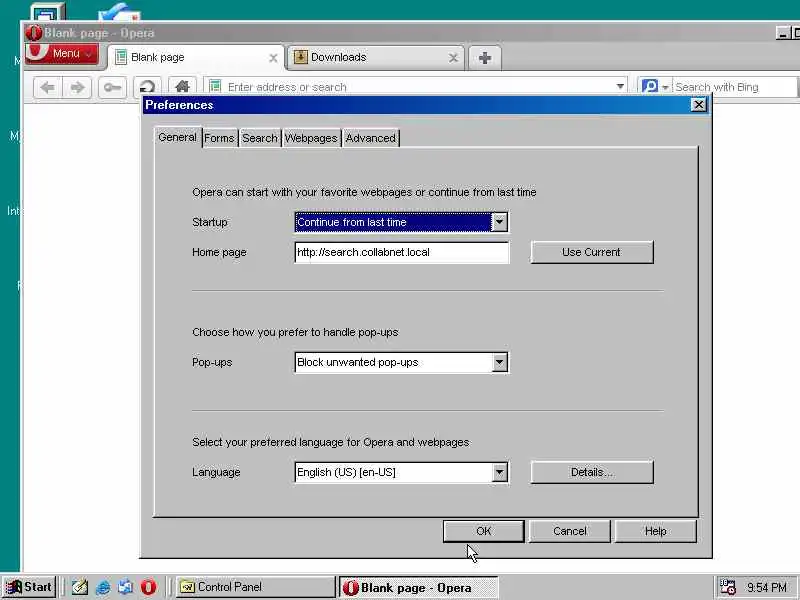The width and height of the screenshot is (800, 600).
Task: Open the Startup dropdown
Action: pyautogui.click(x=401, y=222)
